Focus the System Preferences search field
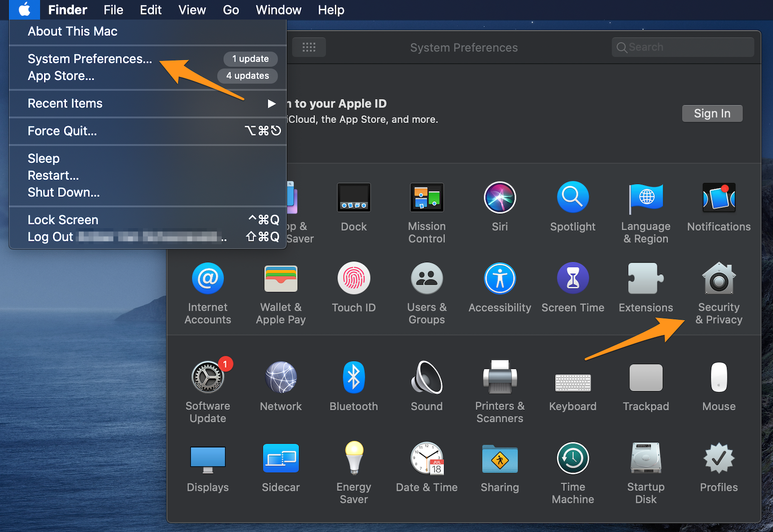This screenshot has width=773, height=532. (x=683, y=47)
